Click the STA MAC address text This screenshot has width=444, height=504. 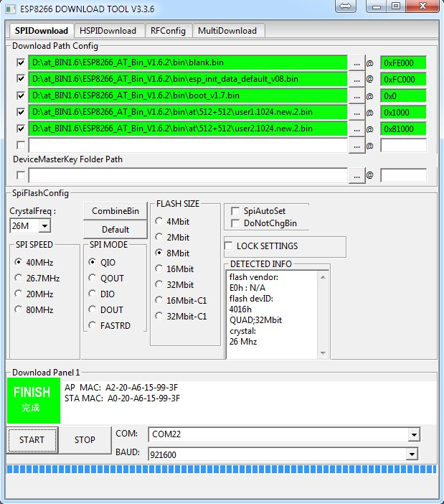pyautogui.click(x=123, y=398)
